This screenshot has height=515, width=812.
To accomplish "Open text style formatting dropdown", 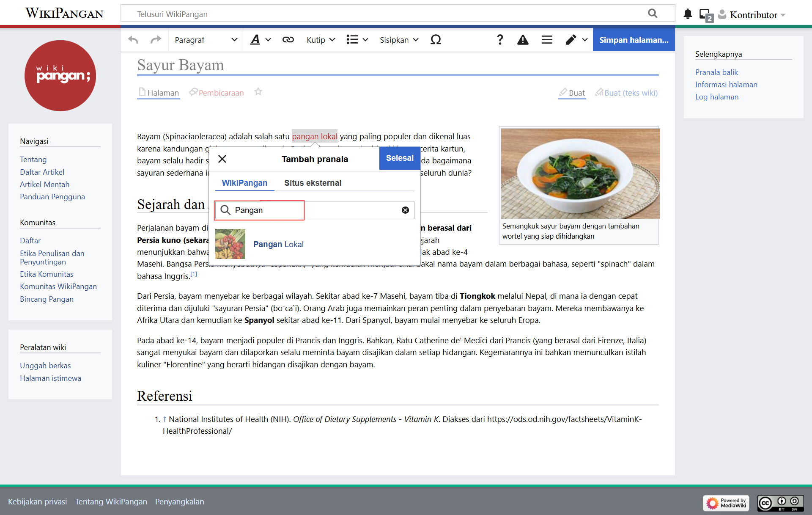I will pos(260,40).
